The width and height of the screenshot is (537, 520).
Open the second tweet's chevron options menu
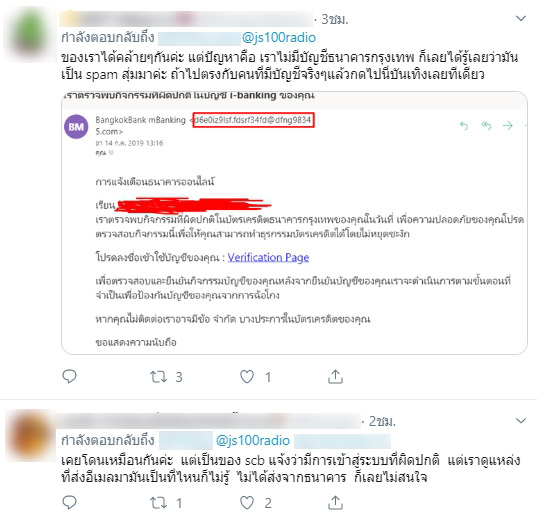(521, 420)
